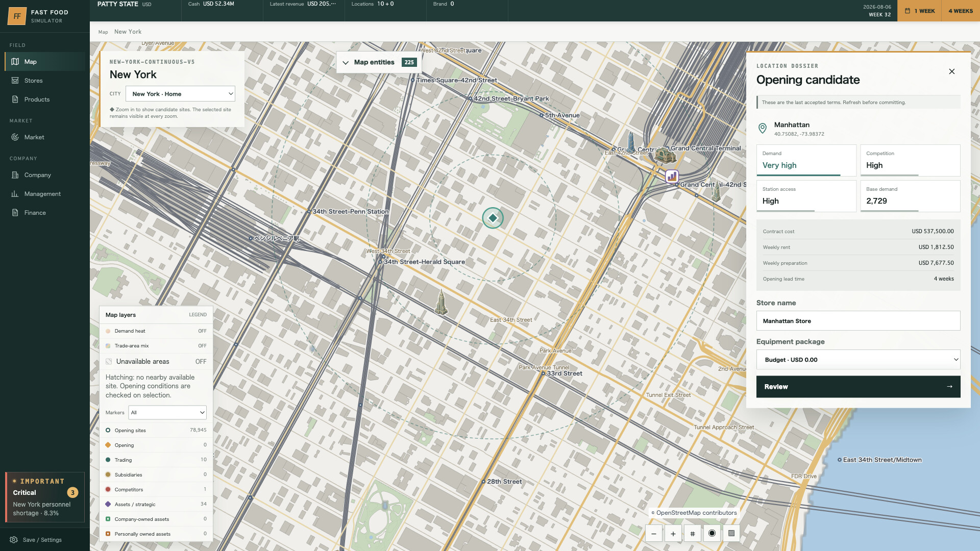Click the LEGEND label in Map layers
This screenshot has width=980, height=551.
pos(198,315)
